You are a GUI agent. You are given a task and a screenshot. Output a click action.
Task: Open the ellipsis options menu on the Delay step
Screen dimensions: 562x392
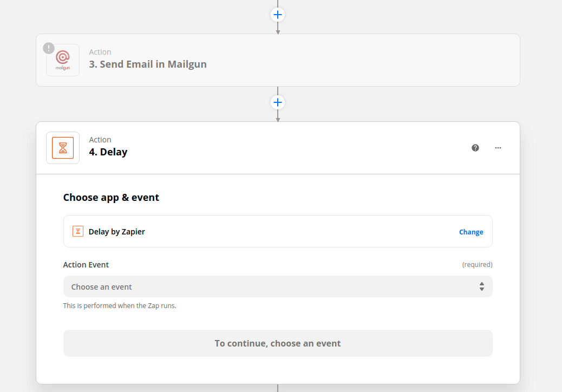498,147
